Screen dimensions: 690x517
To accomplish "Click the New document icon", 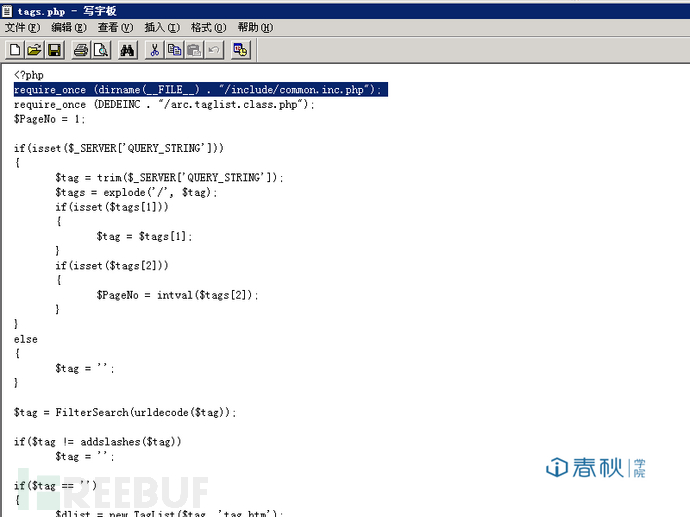I will point(15,50).
